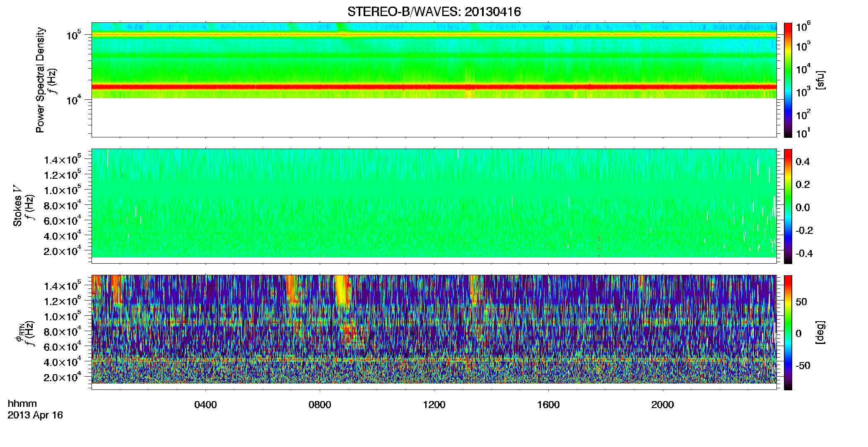
Task: Select the 0400 time axis label
Action: click(205, 404)
